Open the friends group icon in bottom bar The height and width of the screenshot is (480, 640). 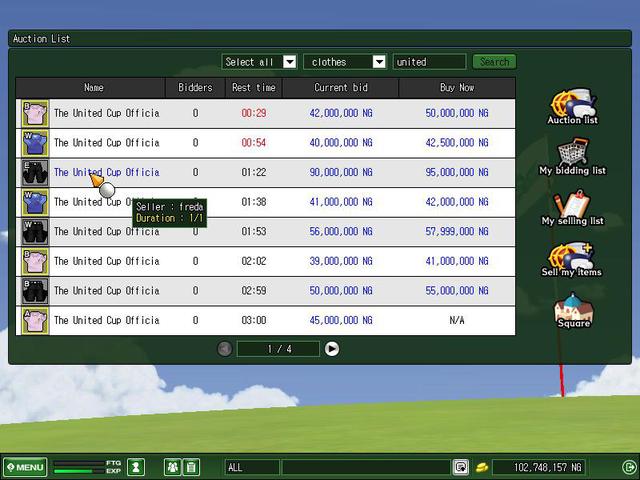point(173,467)
